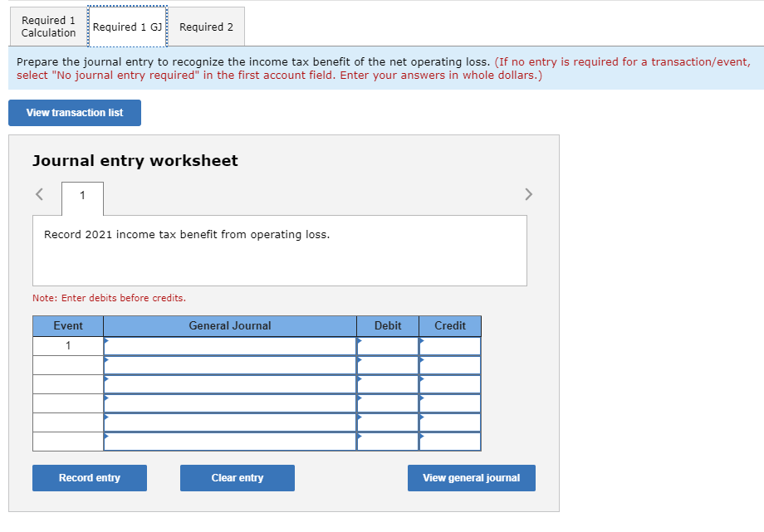Click the transaction description text box
The height and width of the screenshot is (532, 764).
tap(279, 249)
